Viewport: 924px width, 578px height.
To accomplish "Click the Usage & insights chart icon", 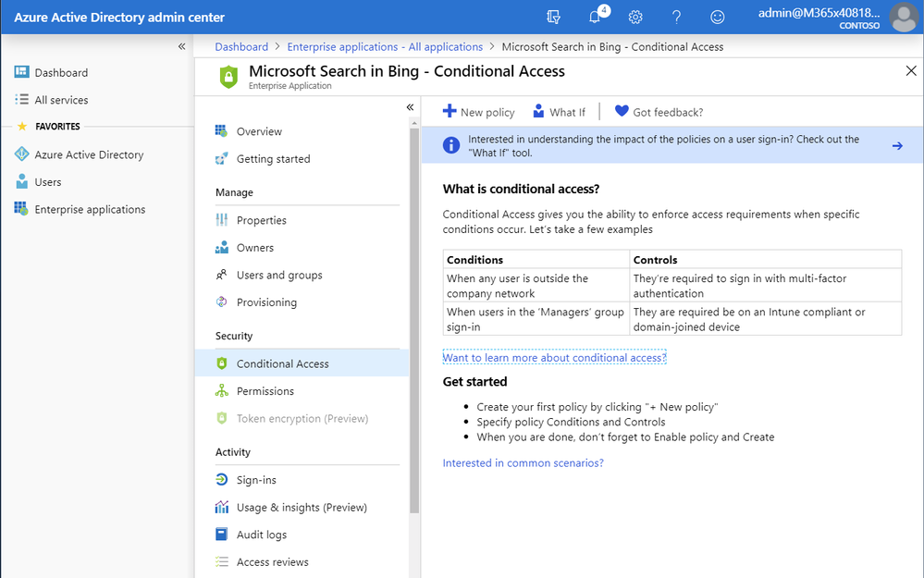I will tap(222, 507).
